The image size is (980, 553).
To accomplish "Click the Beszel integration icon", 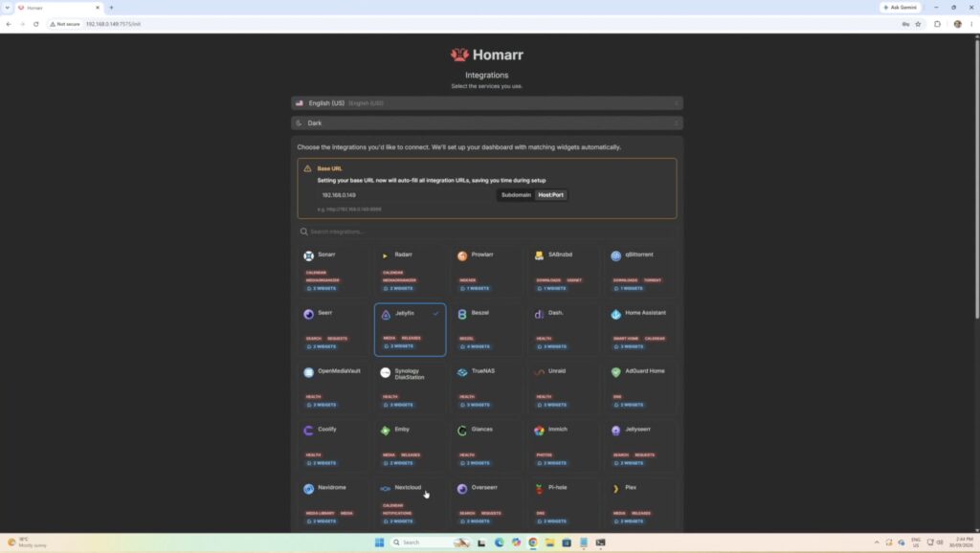I will (x=462, y=315).
